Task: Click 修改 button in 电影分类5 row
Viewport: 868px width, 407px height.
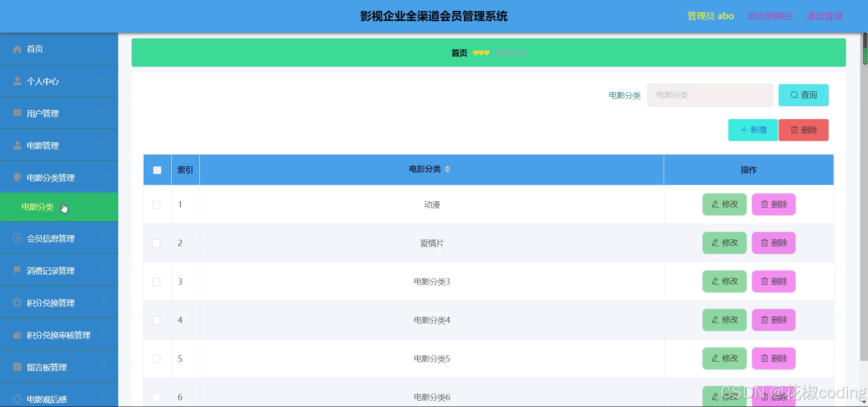Action: click(724, 359)
